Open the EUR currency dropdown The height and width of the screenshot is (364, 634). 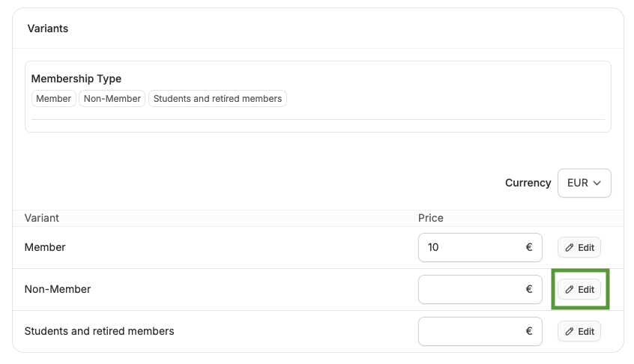pos(584,183)
